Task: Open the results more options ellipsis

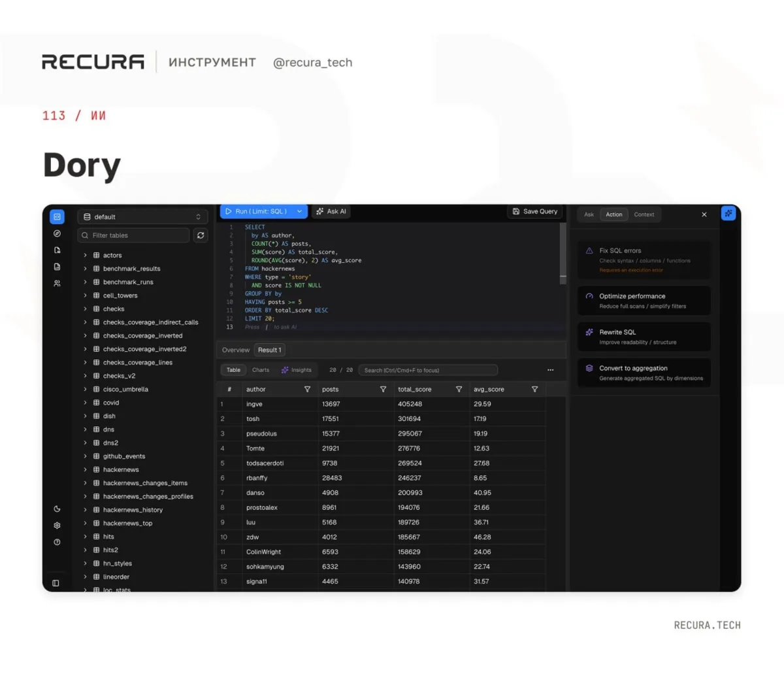Action: [x=551, y=370]
